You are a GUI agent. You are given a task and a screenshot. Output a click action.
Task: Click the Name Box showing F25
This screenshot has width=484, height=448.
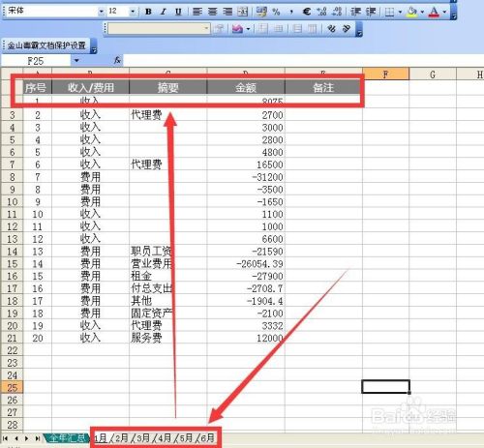click(x=36, y=61)
